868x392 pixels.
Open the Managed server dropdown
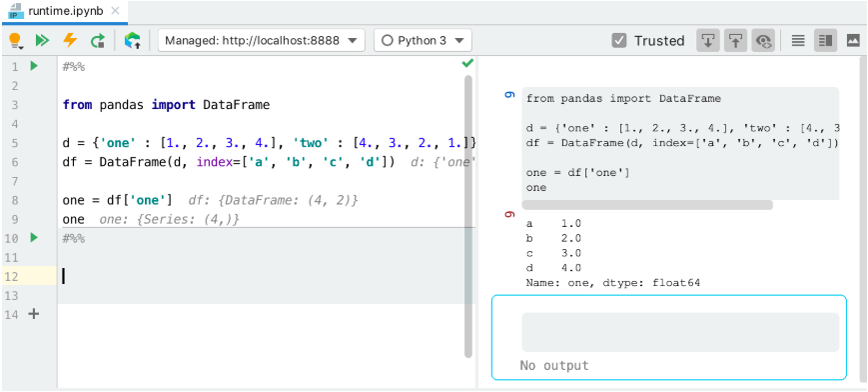click(x=262, y=40)
